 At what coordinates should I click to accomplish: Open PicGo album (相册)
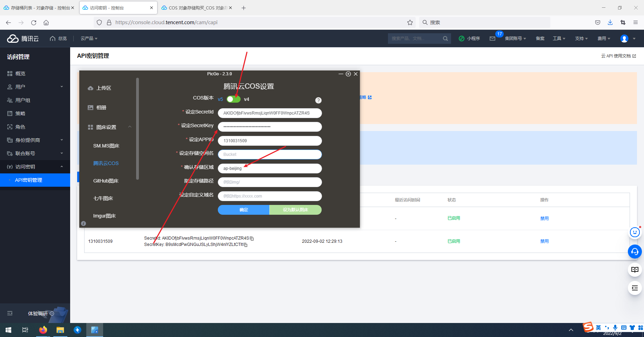point(97,108)
